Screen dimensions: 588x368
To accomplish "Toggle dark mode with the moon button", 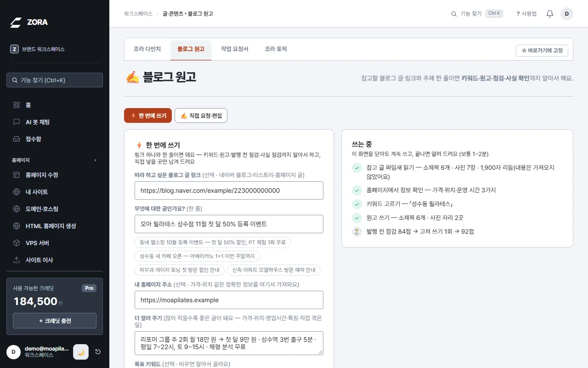I will pyautogui.click(x=81, y=352).
